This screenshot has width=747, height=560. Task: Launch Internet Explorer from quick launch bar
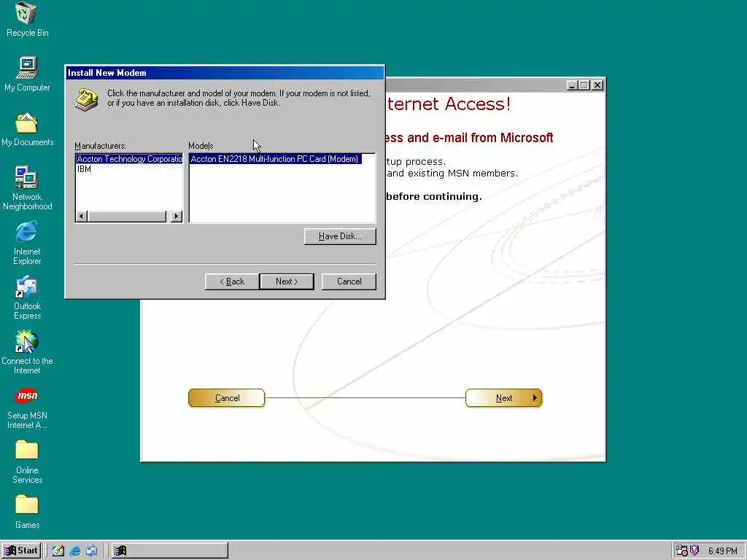click(x=75, y=551)
